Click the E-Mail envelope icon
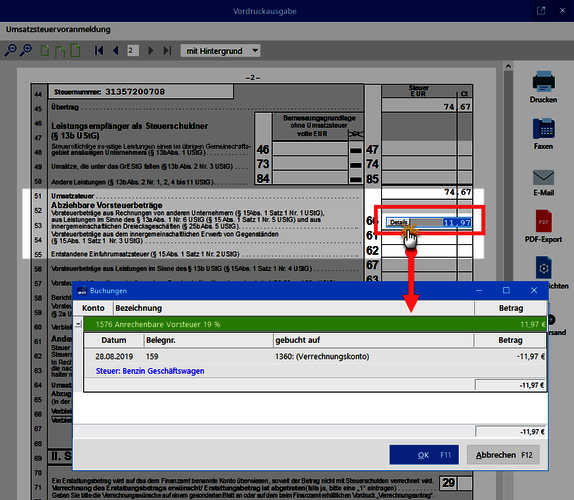Image resolution: width=574 pixels, height=500 pixels. pyautogui.click(x=544, y=178)
